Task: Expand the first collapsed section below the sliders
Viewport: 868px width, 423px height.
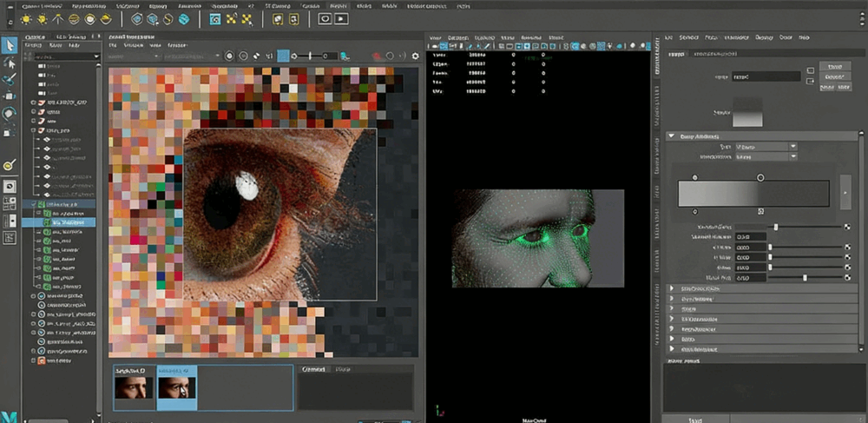Action: pyautogui.click(x=672, y=288)
